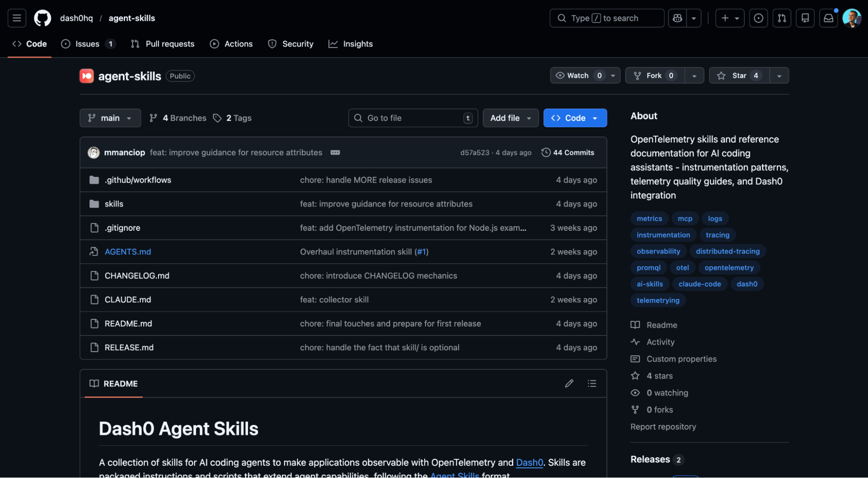
Task: Open the blue Code dropdown button
Action: pos(574,118)
